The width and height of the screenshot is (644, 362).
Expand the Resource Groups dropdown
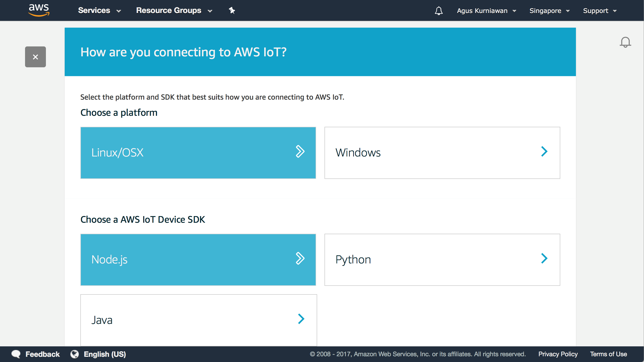174,10
